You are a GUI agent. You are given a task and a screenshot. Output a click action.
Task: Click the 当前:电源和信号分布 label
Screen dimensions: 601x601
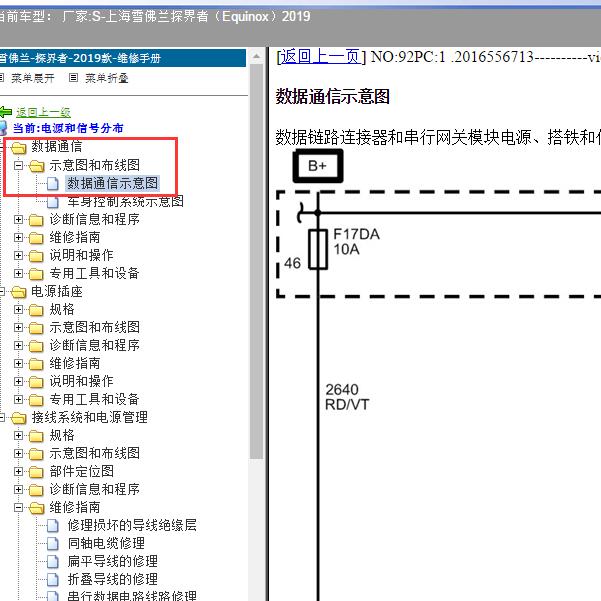tap(68, 128)
